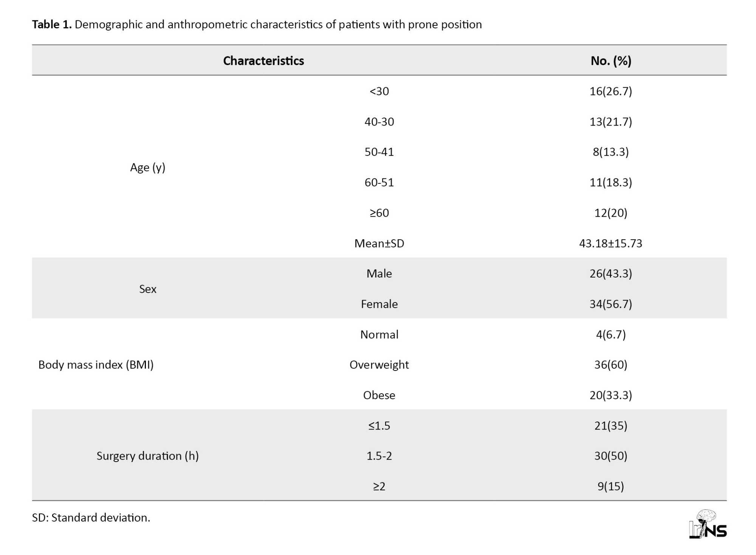Select the 9(15) value cell
Viewport: 756px width, 555px height.
coord(610,486)
